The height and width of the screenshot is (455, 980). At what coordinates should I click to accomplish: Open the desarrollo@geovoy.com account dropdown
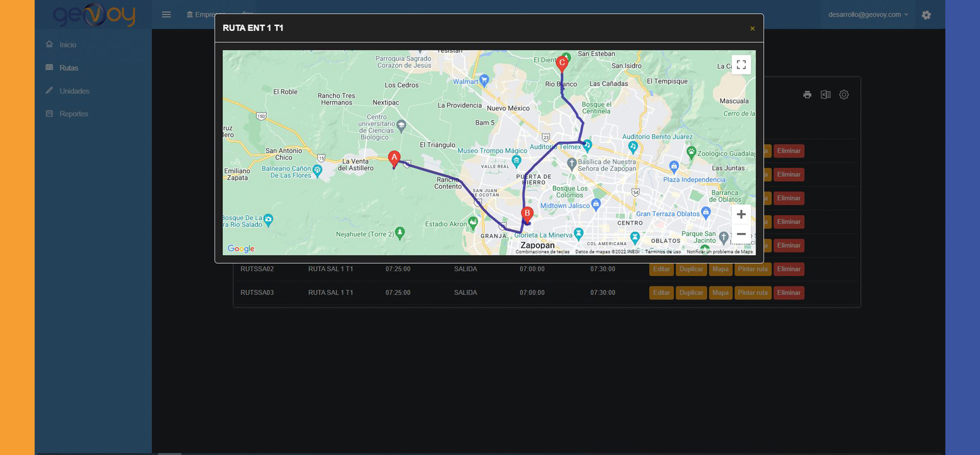pyautogui.click(x=868, y=15)
